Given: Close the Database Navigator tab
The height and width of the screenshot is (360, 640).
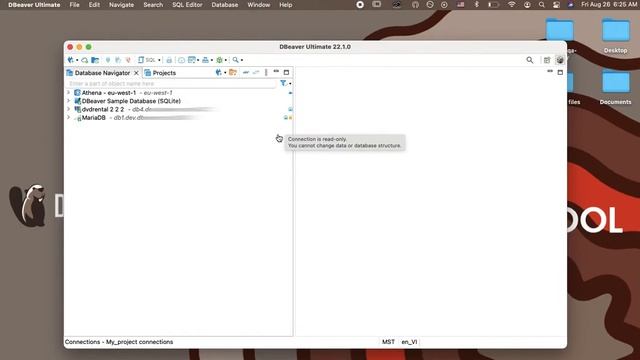Looking at the screenshot, I should coord(136,73).
